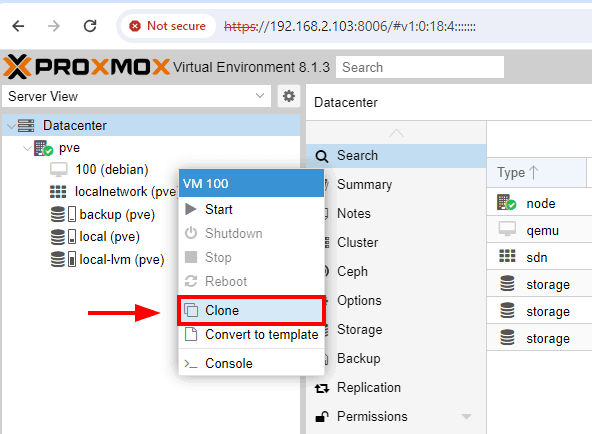Click the pve node server icon

point(43,148)
